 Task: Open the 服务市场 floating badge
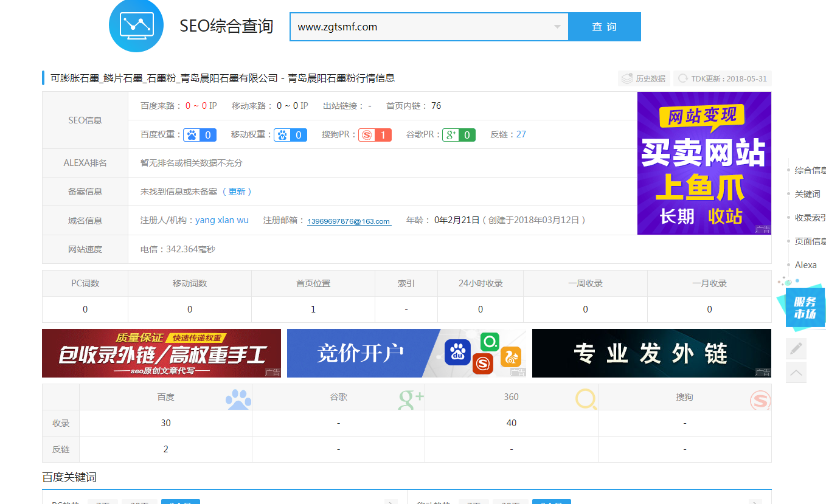(804, 307)
